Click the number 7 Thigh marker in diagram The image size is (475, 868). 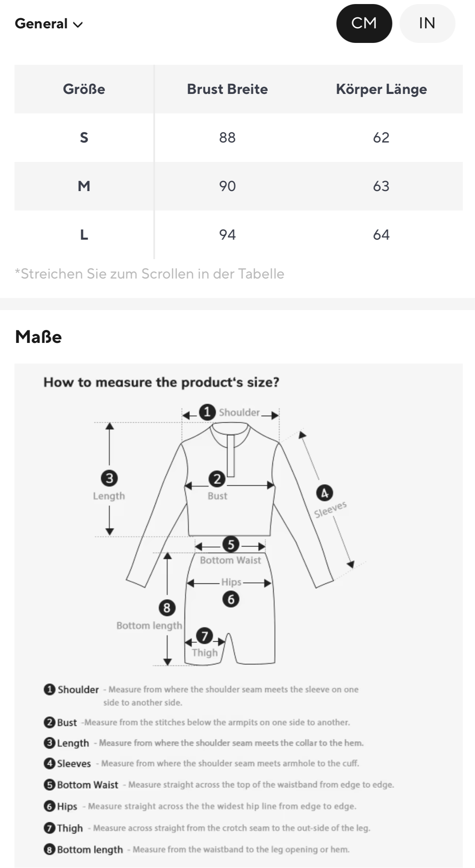204,636
